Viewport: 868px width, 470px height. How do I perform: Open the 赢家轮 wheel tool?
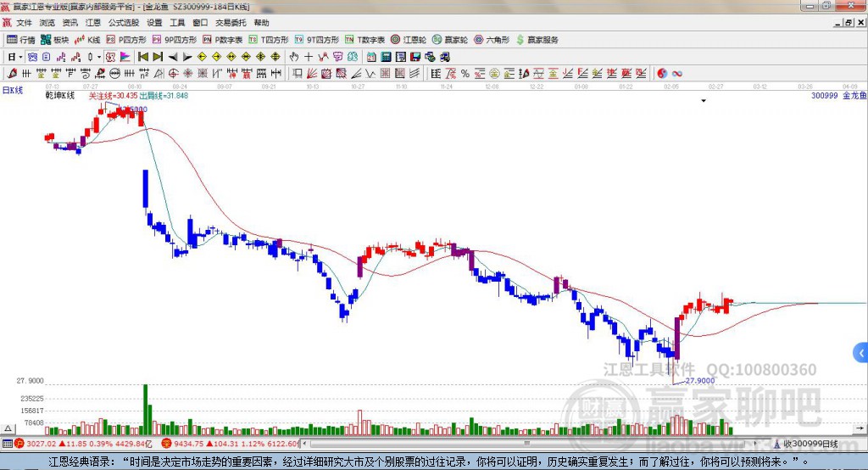[x=450, y=40]
